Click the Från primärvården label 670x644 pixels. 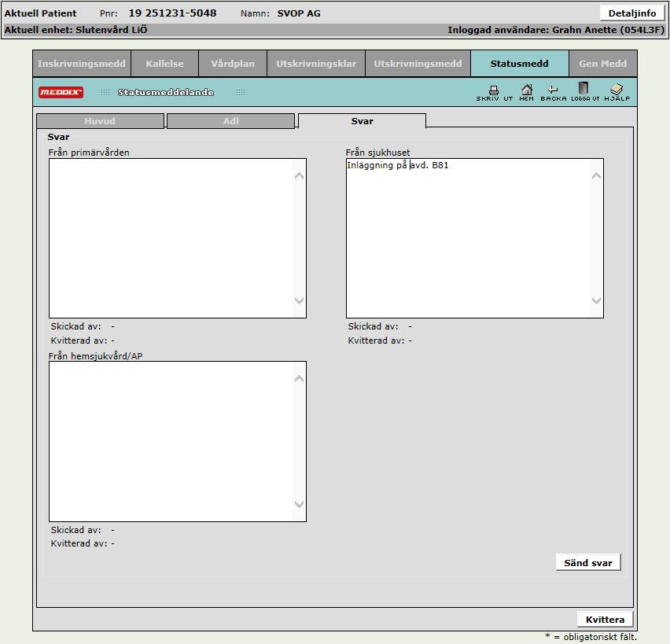tap(89, 153)
